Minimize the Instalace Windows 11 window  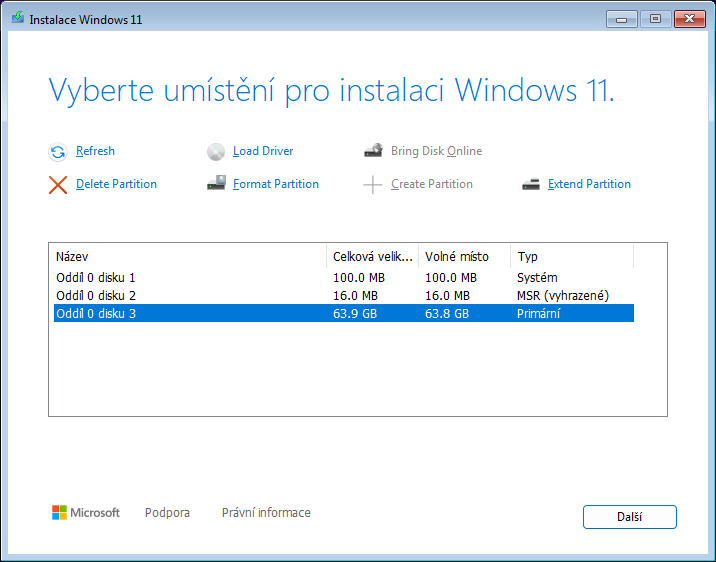(621, 19)
